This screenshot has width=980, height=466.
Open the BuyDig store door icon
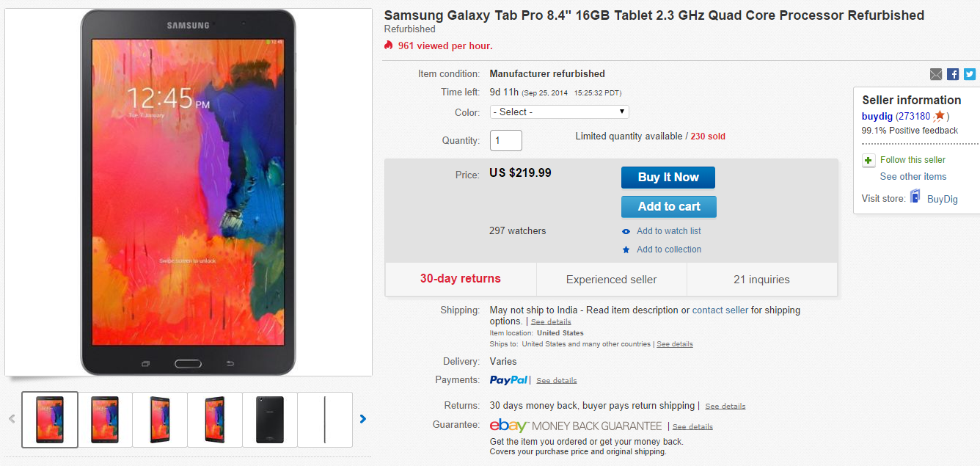point(915,197)
